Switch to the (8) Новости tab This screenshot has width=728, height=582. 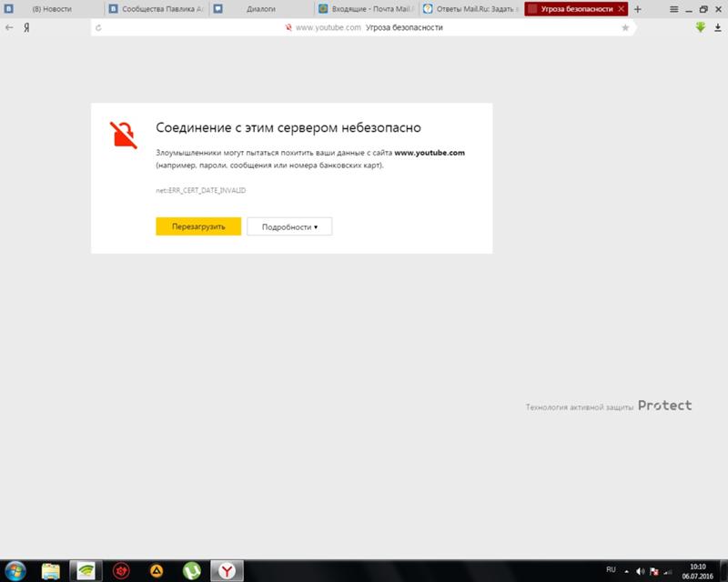point(52,9)
